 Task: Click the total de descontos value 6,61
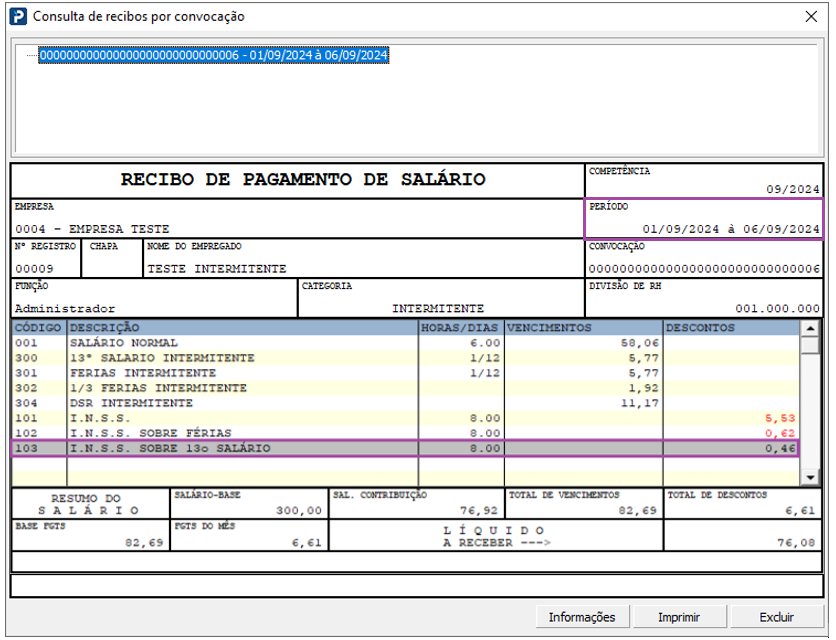coord(800,511)
